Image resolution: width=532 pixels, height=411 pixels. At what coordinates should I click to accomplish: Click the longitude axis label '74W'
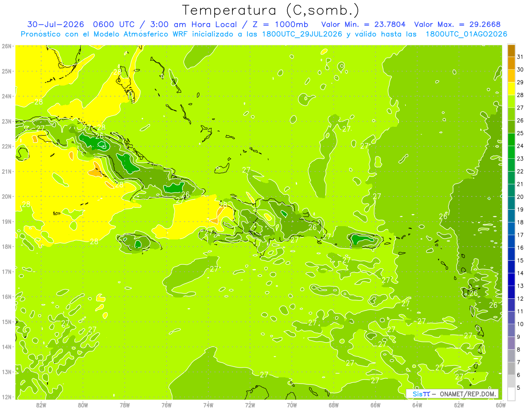(208, 405)
